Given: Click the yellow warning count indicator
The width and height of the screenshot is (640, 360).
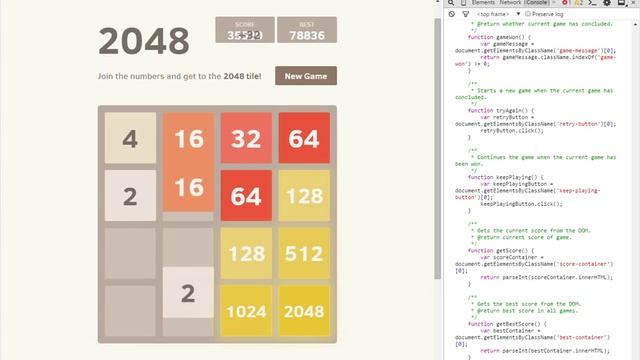Looking at the screenshot, I should tap(578, 2).
